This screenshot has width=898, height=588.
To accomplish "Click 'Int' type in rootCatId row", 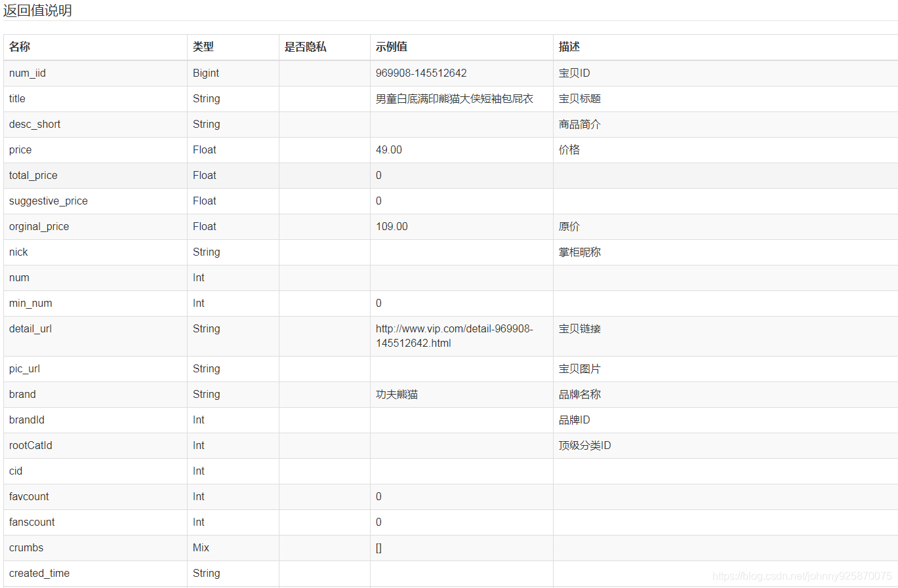I will click(199, 445).
